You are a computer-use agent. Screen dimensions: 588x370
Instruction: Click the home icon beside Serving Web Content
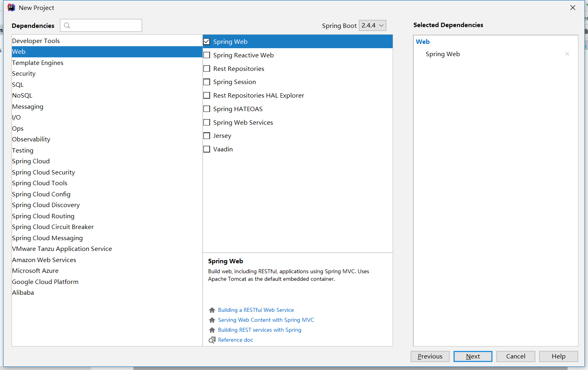click(x=212, y=320)
